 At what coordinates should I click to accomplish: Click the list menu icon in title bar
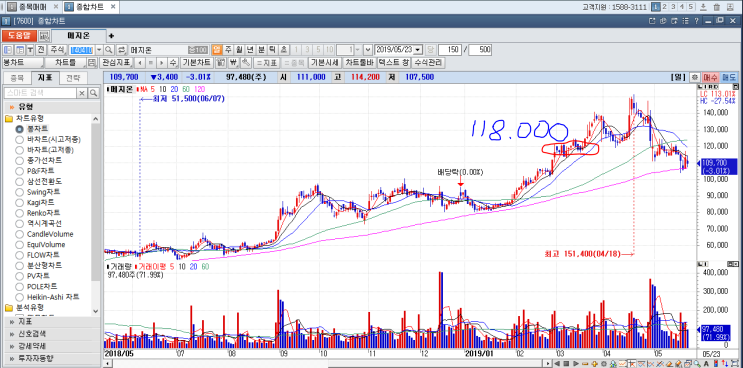[685, 21]
